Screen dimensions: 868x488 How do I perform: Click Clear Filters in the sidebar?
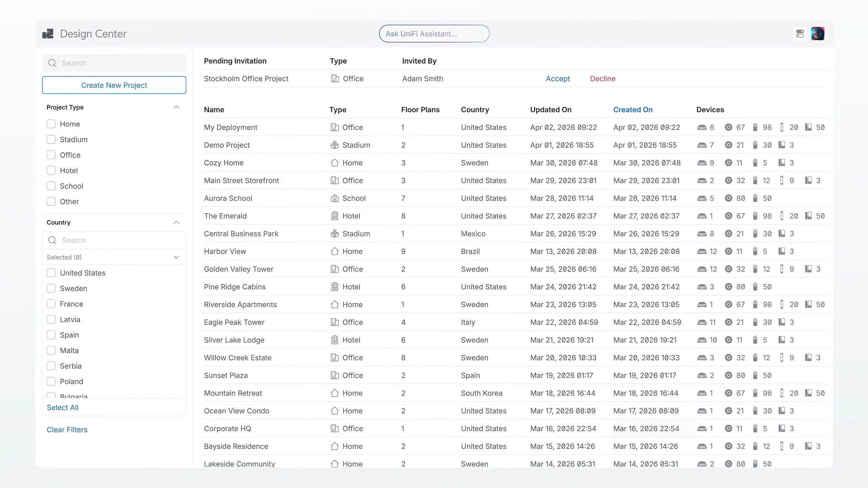[x=67, y=430]
